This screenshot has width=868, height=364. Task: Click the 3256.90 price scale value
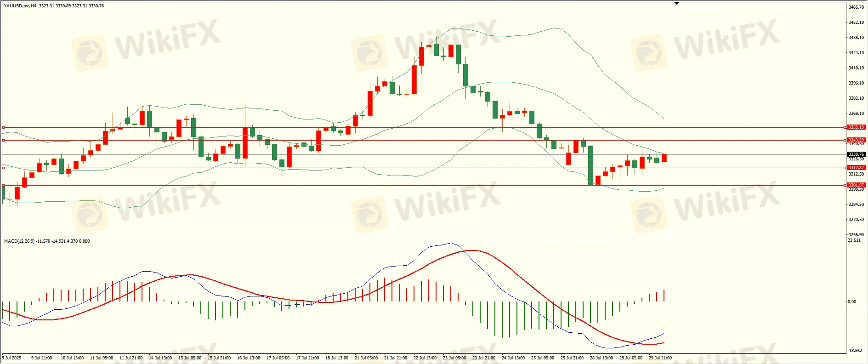(x=856, y=235)
